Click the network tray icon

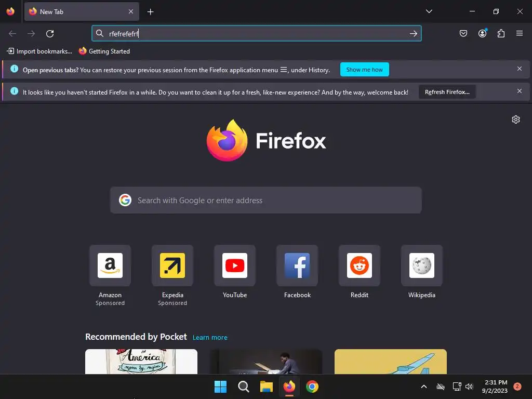click(457, 387)
